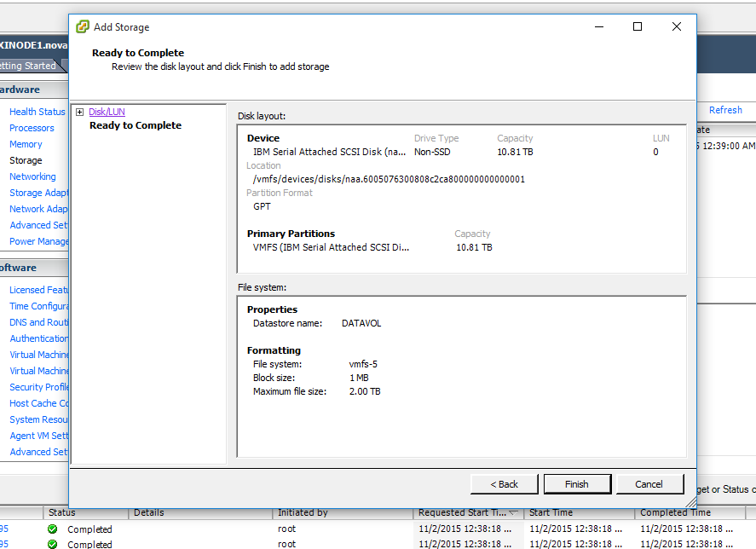Click the Finish button
The width and height of the screenshot is (756, 549).
(x=577, y=484)
